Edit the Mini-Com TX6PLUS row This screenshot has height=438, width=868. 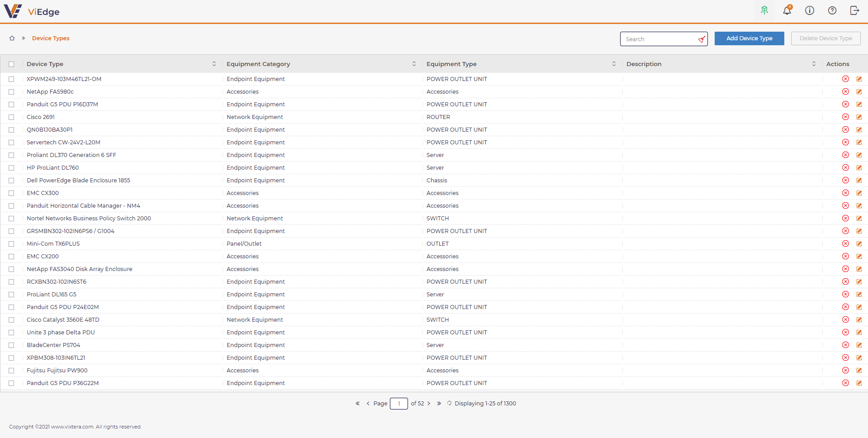(x=859, y=243)
